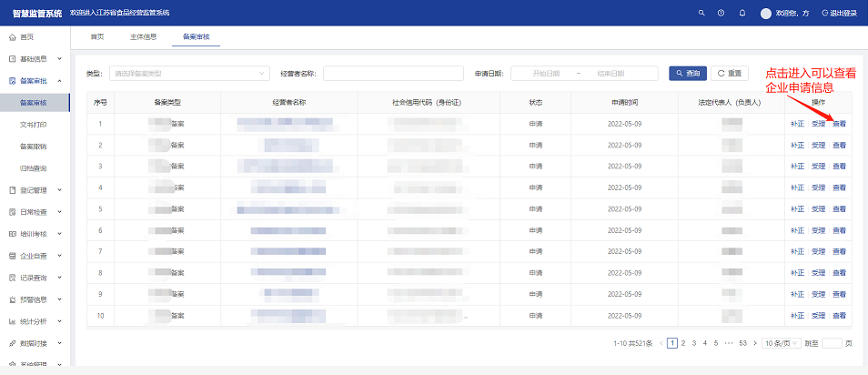The height and width of the screenshot is (375, 868).
Task: Click the blue 查询 button
Action: pos(688,73)
